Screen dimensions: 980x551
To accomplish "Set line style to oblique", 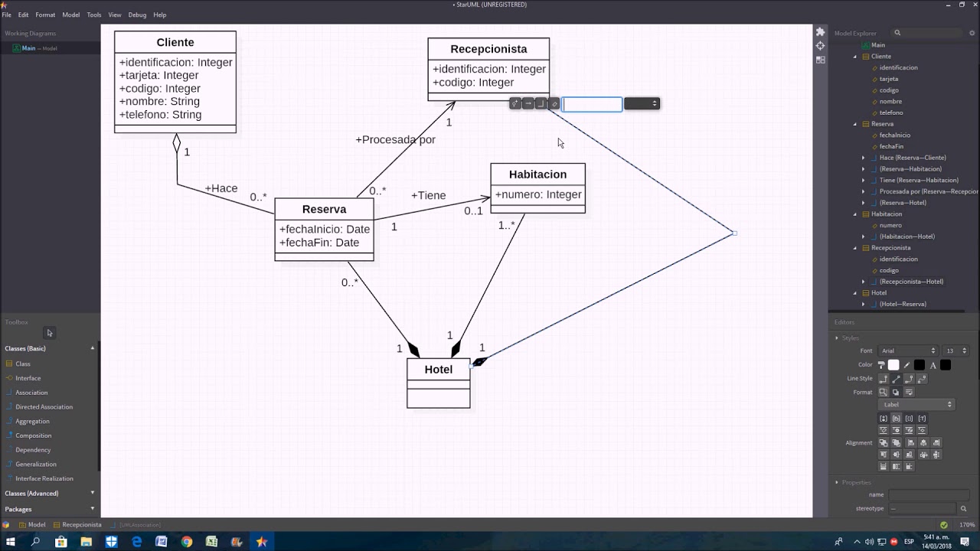I will (x=897, y=379).
